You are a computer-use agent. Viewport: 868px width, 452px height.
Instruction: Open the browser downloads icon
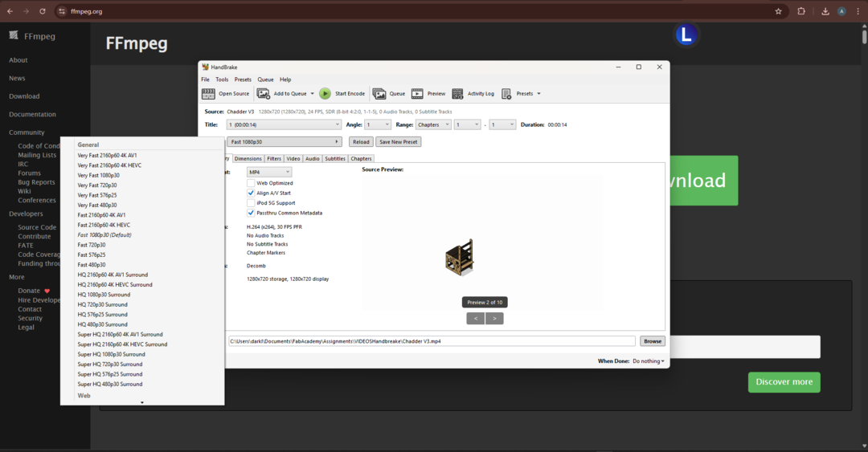pyautogui.click(x=825, y=11)
